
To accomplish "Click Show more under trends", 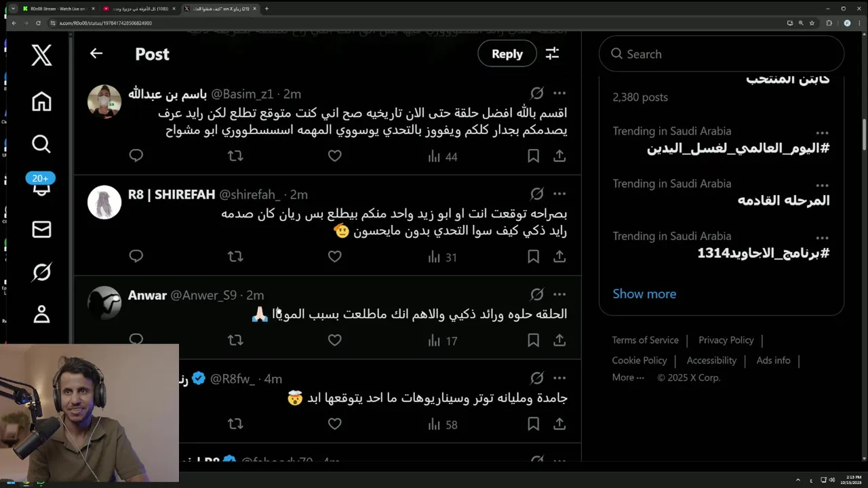I will click(644, 293).
